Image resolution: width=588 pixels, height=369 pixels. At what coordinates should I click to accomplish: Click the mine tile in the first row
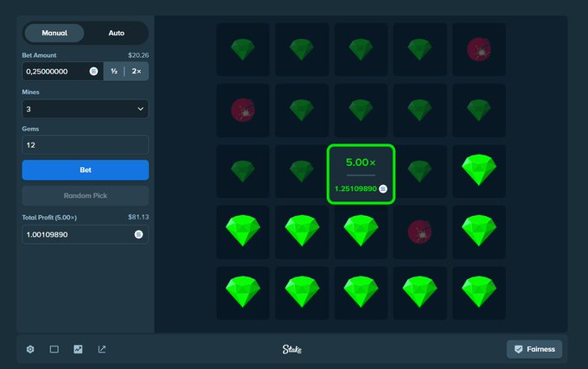(479, 49)
